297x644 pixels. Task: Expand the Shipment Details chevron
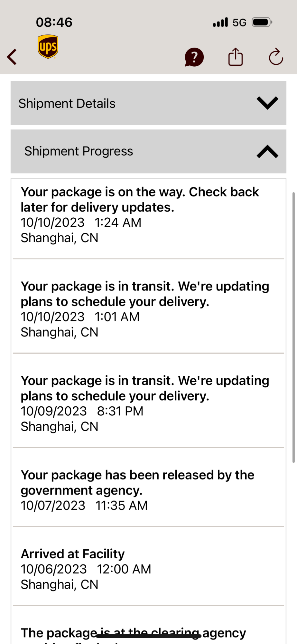(x=267, y=103)
